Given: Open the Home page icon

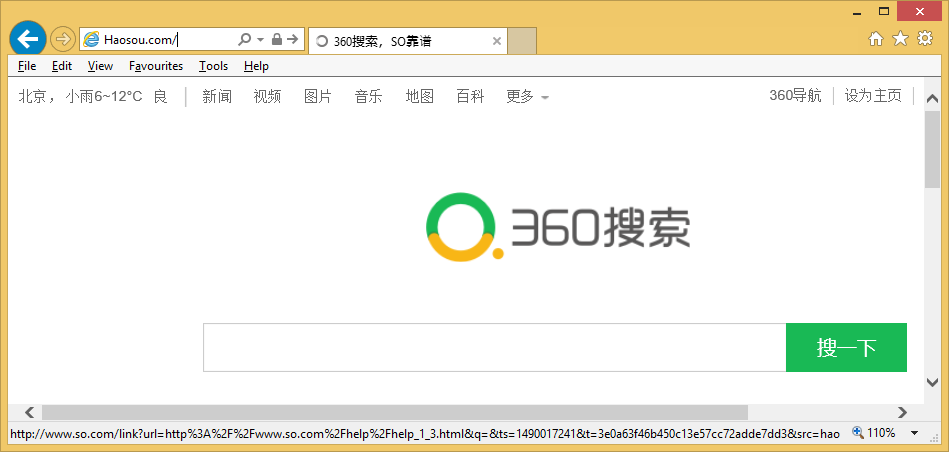Looking at the screenshot, I should click(876, 39).
